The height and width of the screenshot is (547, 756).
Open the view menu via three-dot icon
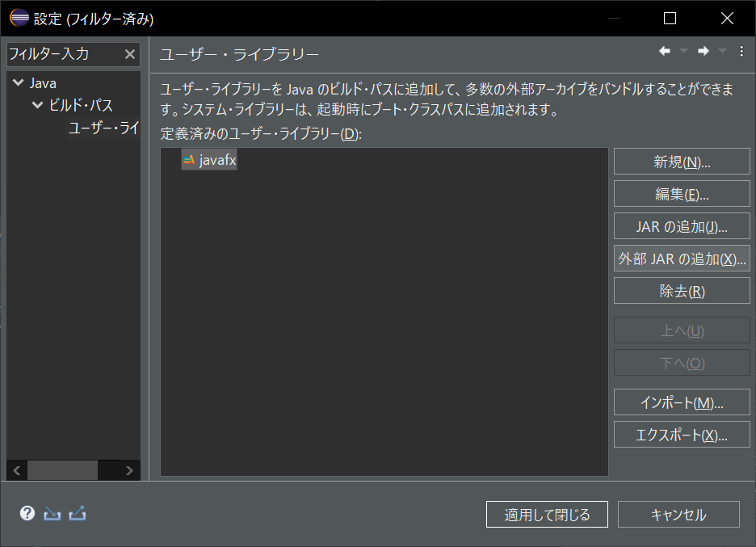[741, 51]
